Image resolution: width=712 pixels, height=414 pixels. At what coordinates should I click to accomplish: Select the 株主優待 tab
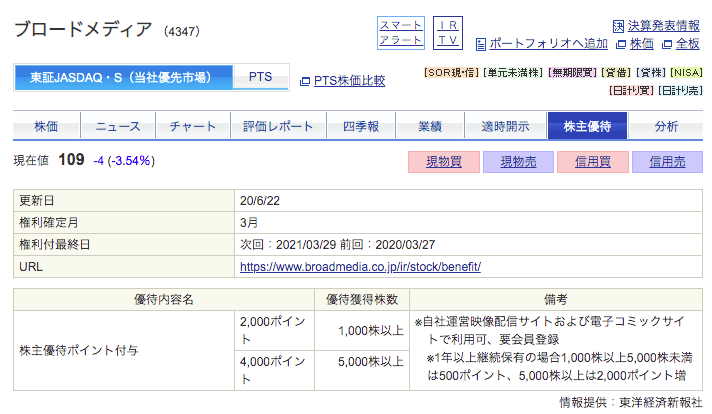588,126
